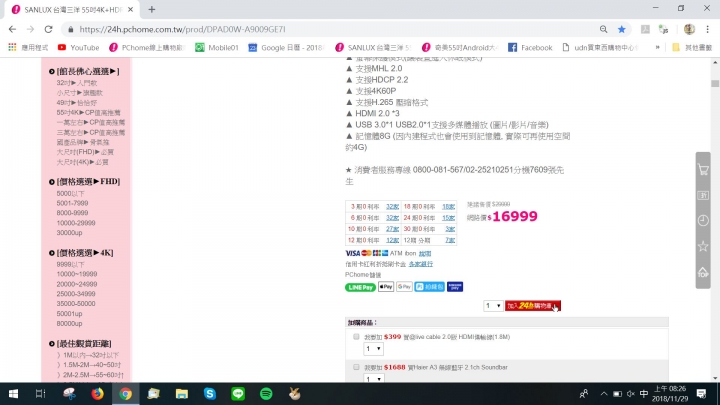Show more bookmarks with the chevron
The image size is (720, 405).
658,47
